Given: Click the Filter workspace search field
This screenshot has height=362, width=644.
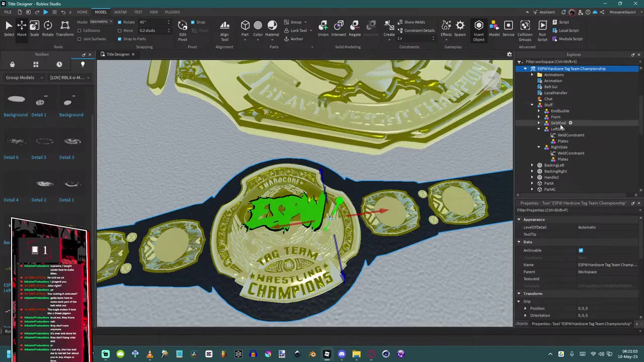Looking at the screenshot, I should tap(578, 62).
